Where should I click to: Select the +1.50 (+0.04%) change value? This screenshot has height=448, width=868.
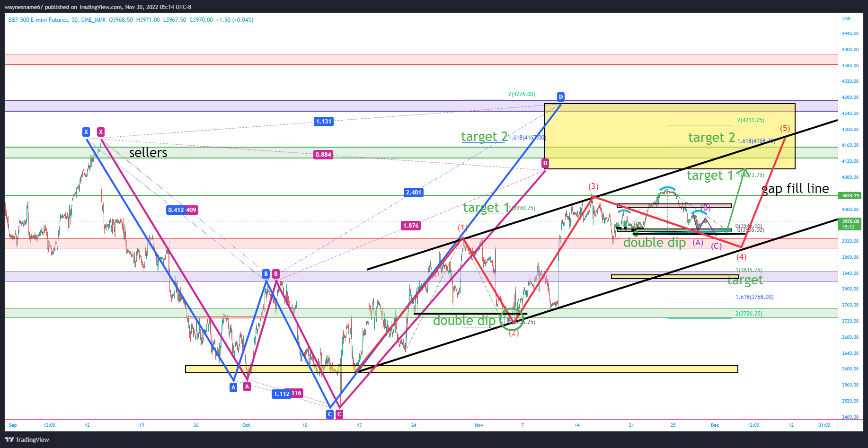point(235,20)
